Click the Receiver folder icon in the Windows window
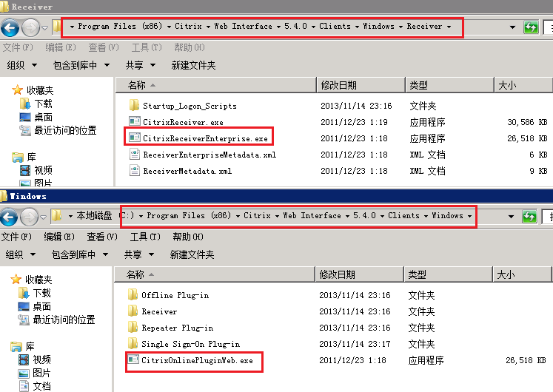Screen dimensions: 553x392 coord(133,311)
